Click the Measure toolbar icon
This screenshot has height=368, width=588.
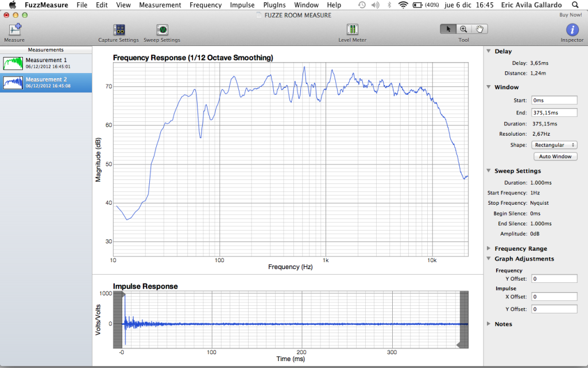[14, 29]
